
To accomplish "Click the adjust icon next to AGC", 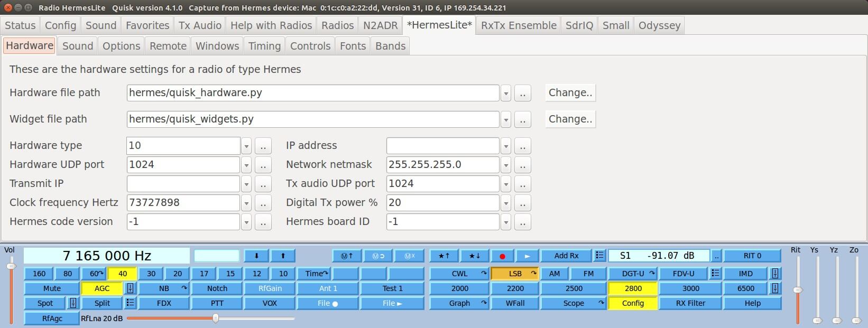I will tap(130, 288).
